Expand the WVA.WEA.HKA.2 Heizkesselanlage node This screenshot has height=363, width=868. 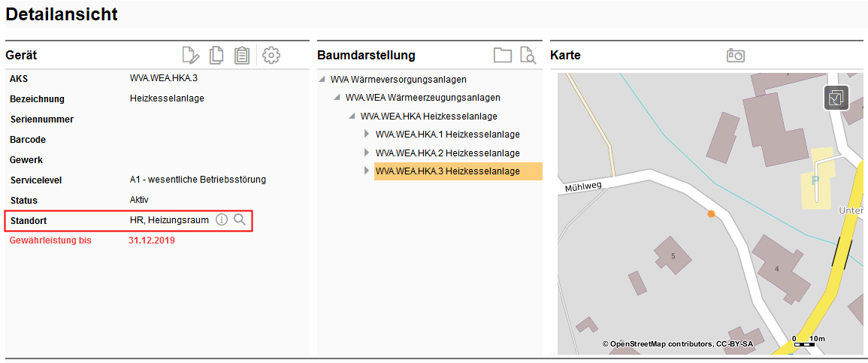[367, 153]
